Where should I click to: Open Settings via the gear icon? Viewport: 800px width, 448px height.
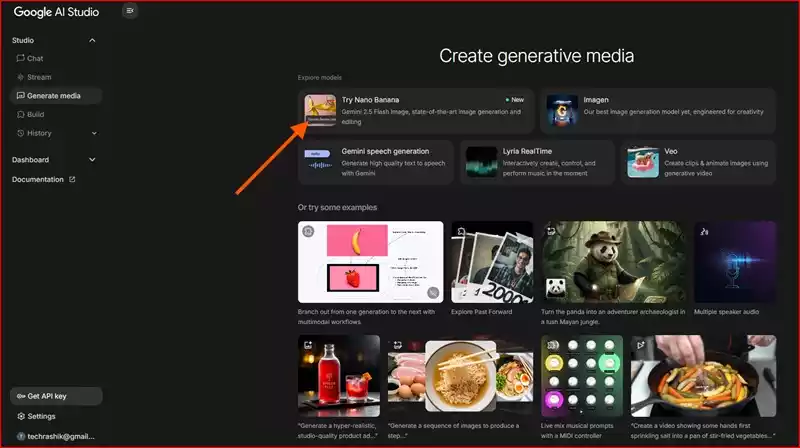(22, 416)
